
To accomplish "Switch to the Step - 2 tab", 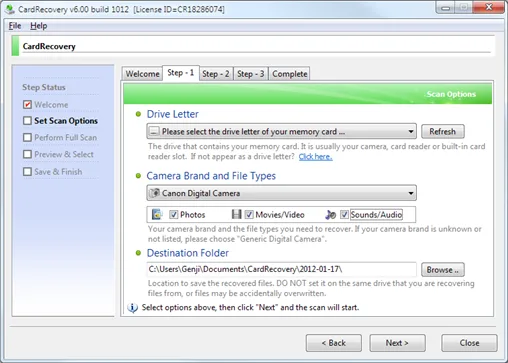I will point(216,74).
